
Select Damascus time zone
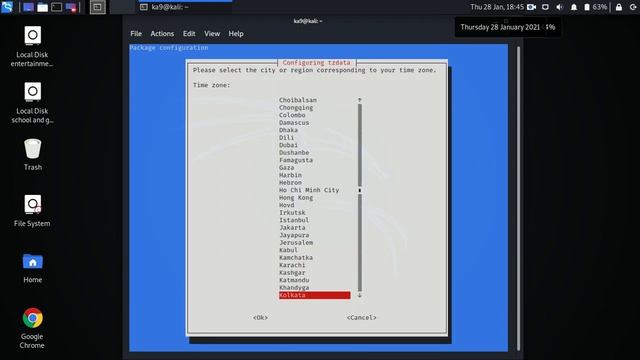[294, 122]
